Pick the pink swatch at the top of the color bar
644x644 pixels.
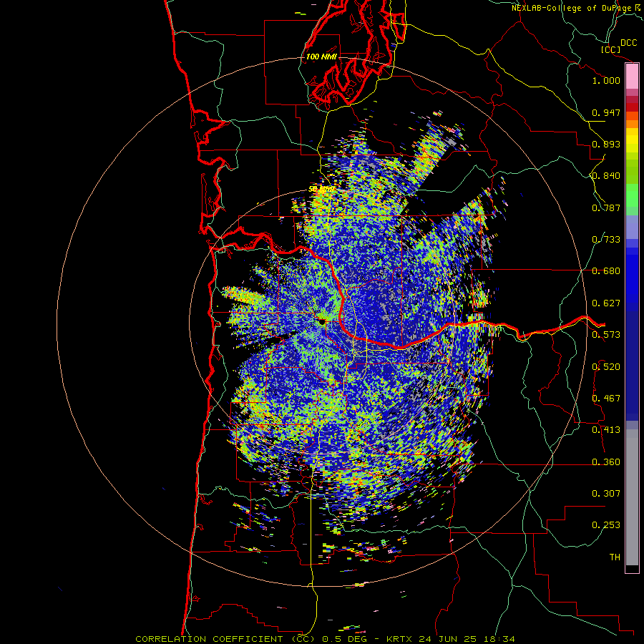[x=632, y=77]
